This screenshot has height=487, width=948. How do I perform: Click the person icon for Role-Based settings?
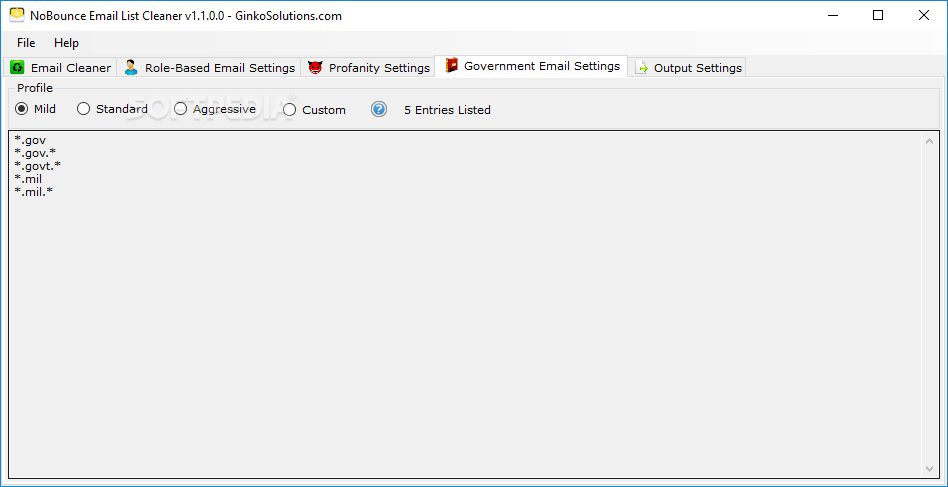131,68
